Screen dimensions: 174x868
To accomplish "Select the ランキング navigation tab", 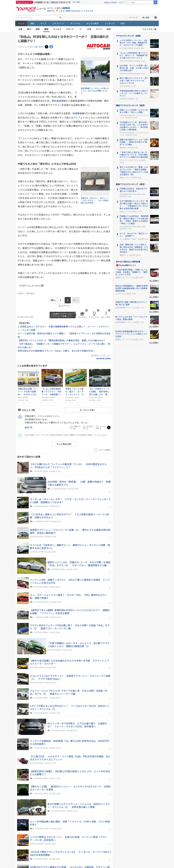I will point(109,24).
